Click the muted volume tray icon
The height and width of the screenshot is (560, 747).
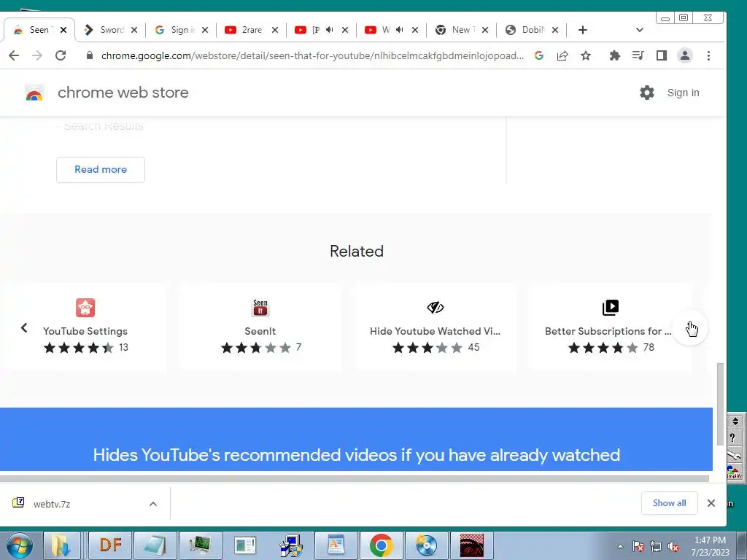point(673,547)
